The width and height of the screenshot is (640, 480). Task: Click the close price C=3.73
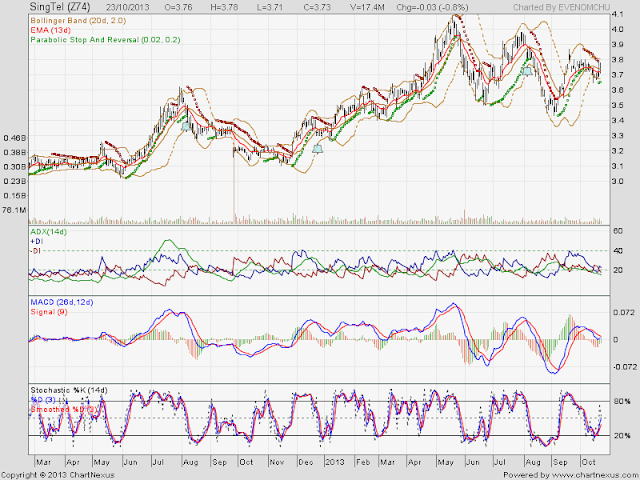[x=317, y=7]
